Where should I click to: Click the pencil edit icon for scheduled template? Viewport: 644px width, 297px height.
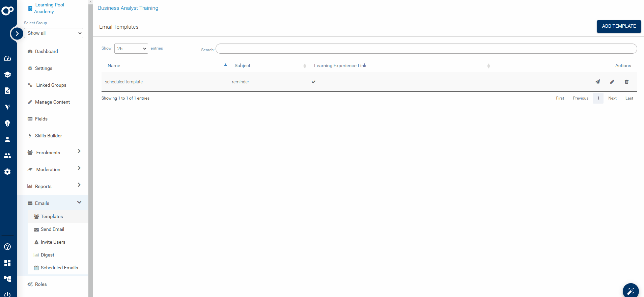[x=612, y=82]
